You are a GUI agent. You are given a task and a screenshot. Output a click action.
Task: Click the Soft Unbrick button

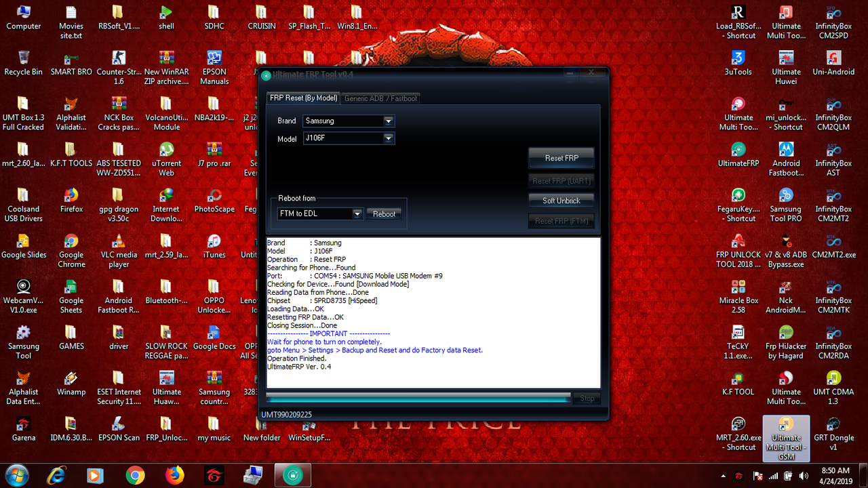tap(561, 201)
